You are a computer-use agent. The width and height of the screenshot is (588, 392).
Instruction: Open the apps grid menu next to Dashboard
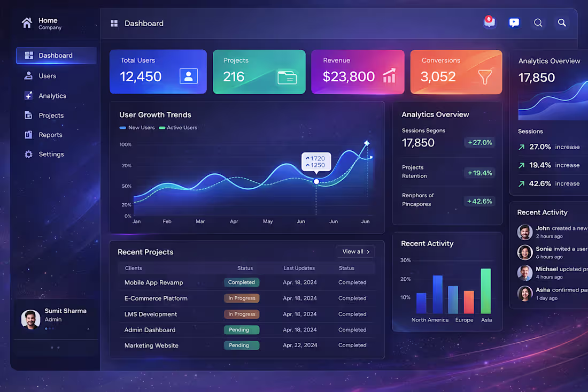(113, 22)
